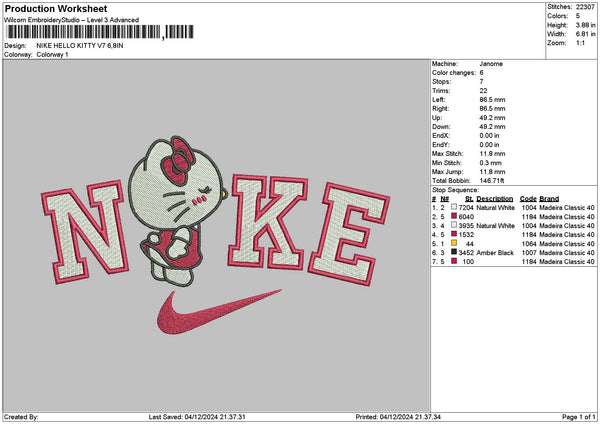Click the 'Max Stitch:' label
Viewport: 600px width, 424px height.
click(x=447, y=154)
